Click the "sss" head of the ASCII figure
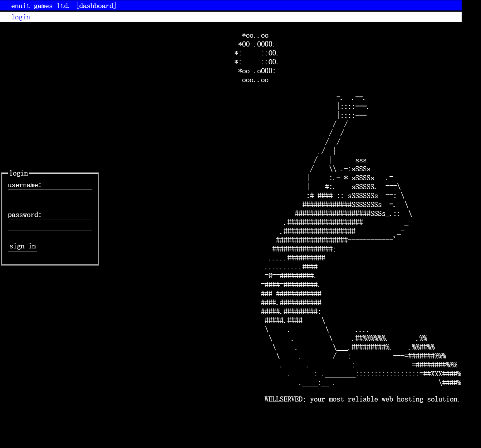 pyautogui.click(x=361, y=160)
